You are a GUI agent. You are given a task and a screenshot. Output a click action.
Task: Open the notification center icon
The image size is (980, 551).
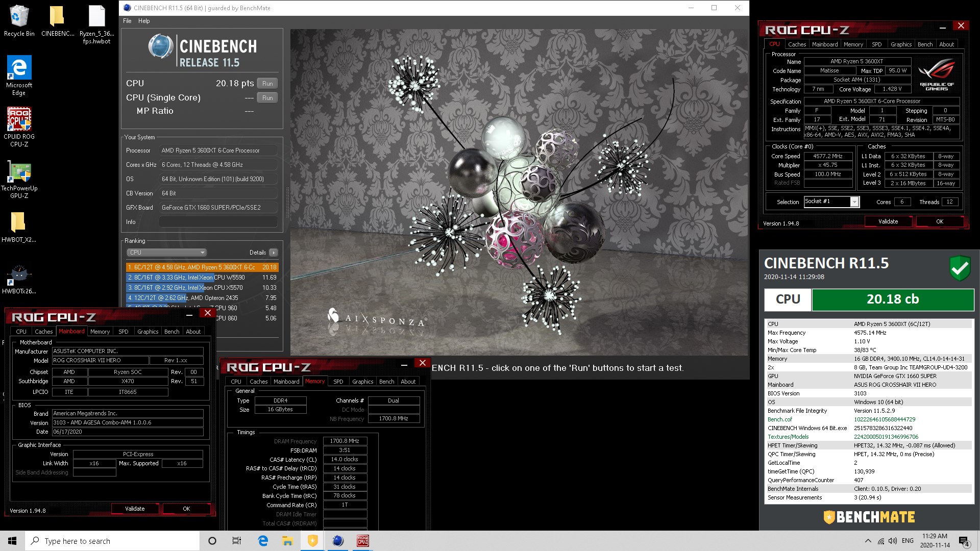click(x=964, y=541)
